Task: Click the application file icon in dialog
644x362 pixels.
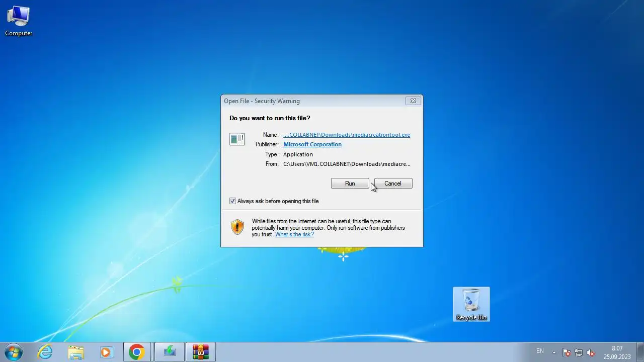Action: (237, 139)
